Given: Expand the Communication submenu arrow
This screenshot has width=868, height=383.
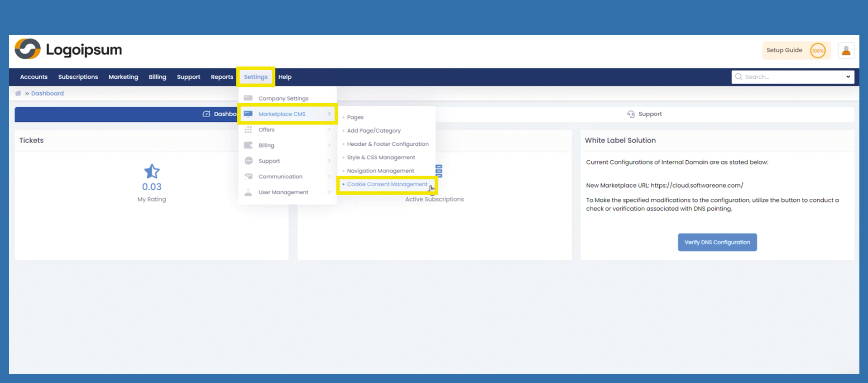Looking at the screenshot, I should (329, 177).
